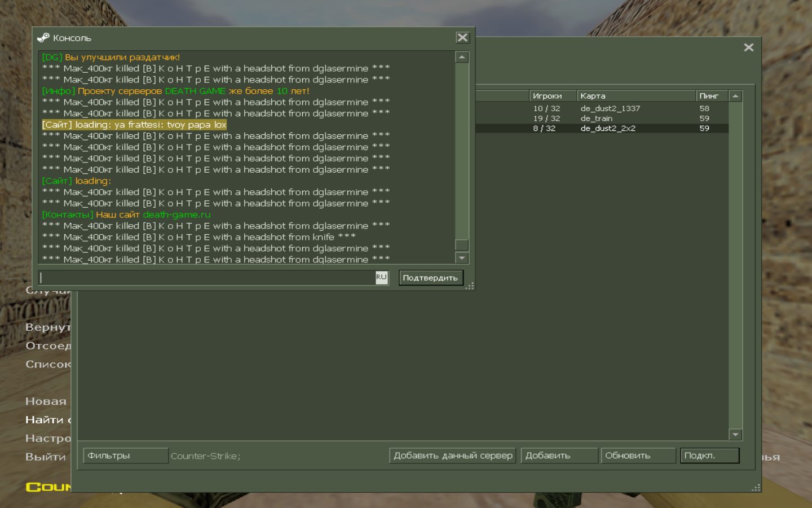
Task: Close the server browser window
Action: [748, 47]
